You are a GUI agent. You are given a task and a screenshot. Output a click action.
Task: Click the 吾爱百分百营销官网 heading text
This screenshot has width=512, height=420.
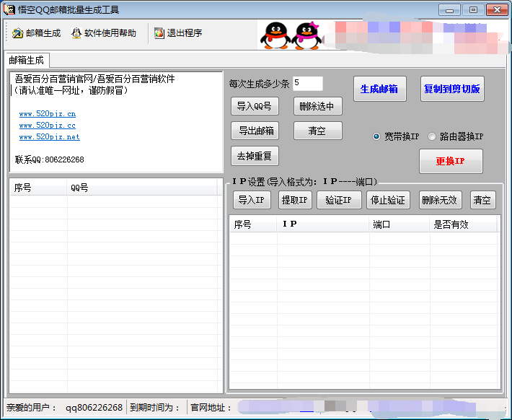coord(53,79)
